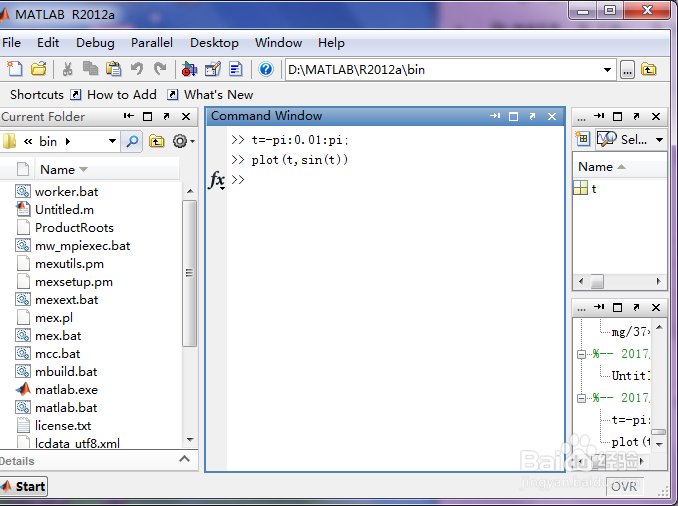678x506 pixels.
Task: Search the Current Folder with magnifier icon
Action: click(x=132, y=141)
